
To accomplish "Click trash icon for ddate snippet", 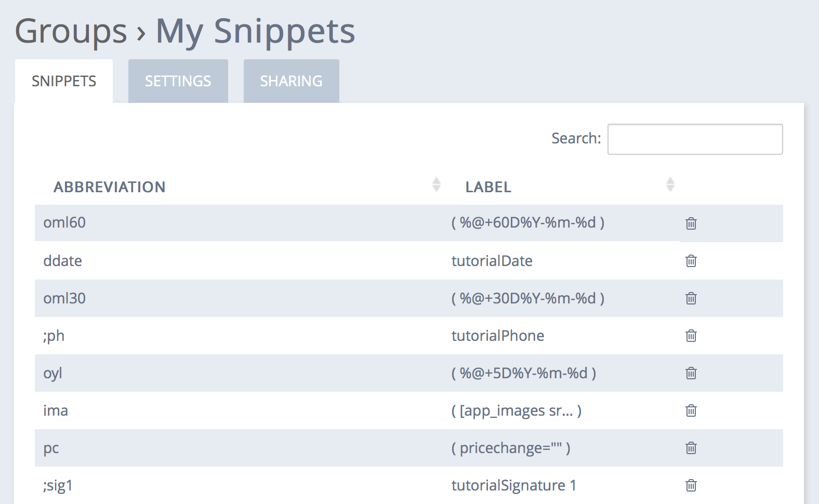I will coord(691,261).
